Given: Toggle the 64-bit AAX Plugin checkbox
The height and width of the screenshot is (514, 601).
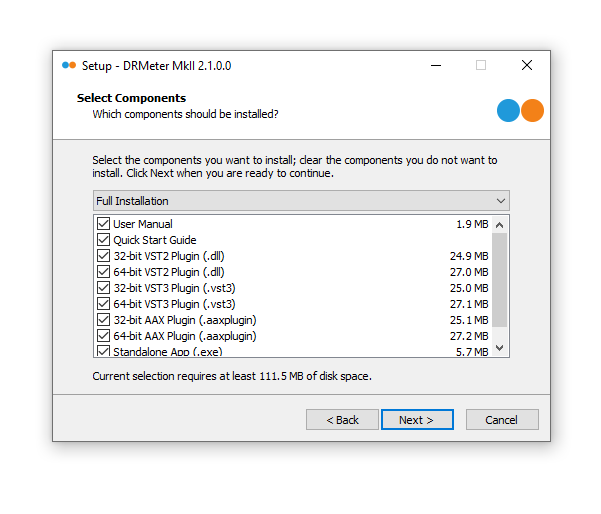Looking at the screenshot, I should point(103,336).
